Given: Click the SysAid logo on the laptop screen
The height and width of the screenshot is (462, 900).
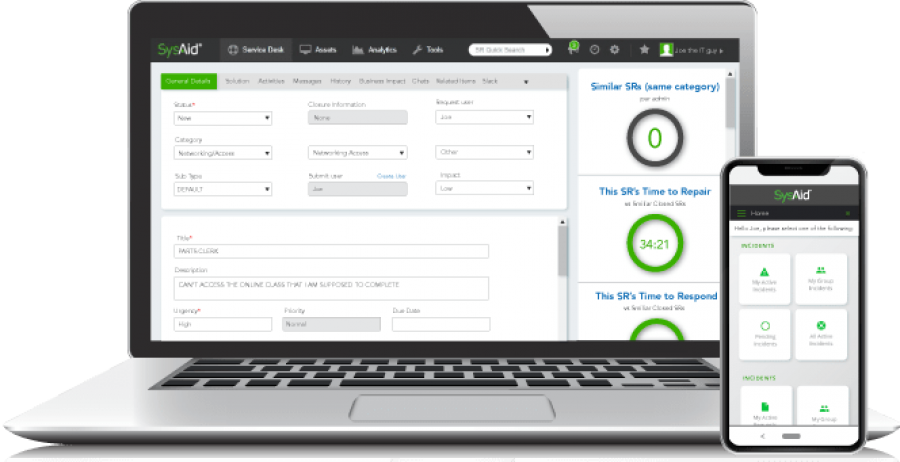Looking at the screenshot, I should pos(180,49).
